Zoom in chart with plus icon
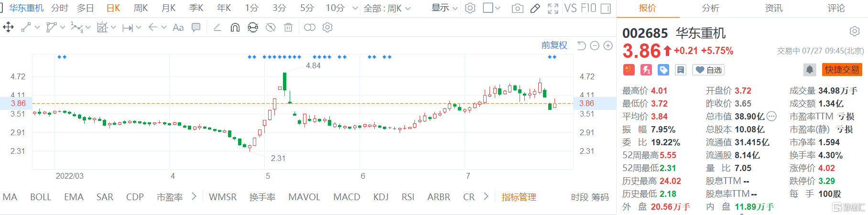This screenshot has width=868, height=215. [608, 45]
